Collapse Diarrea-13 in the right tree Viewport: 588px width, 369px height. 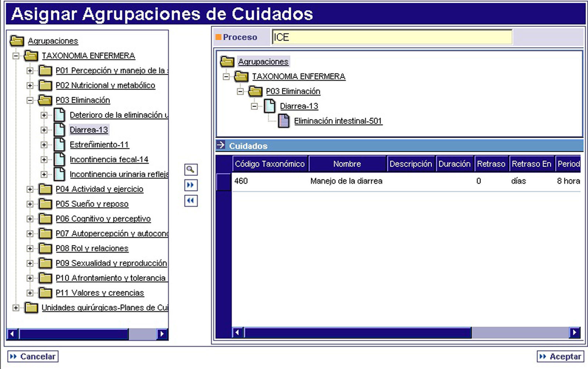click(254, 106)
